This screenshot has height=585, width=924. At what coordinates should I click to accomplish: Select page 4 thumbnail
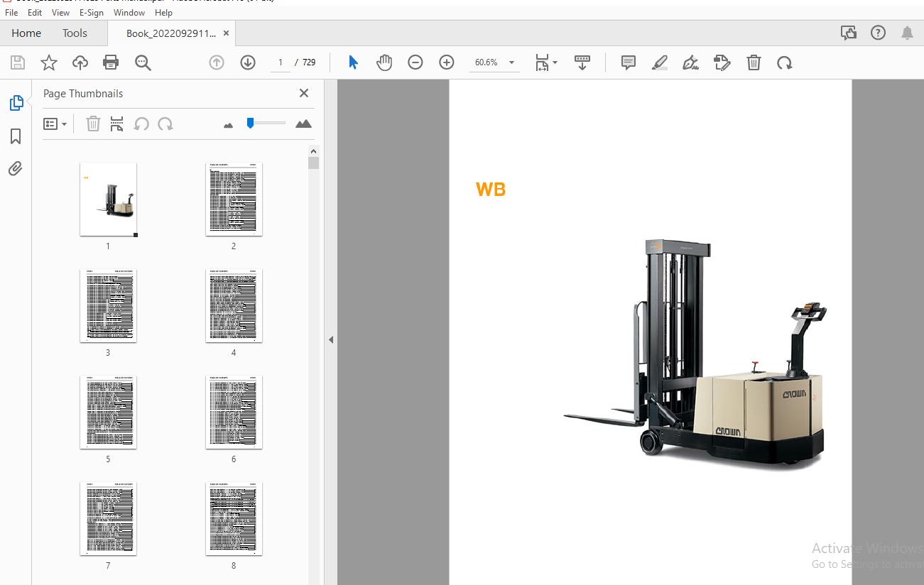234,306
